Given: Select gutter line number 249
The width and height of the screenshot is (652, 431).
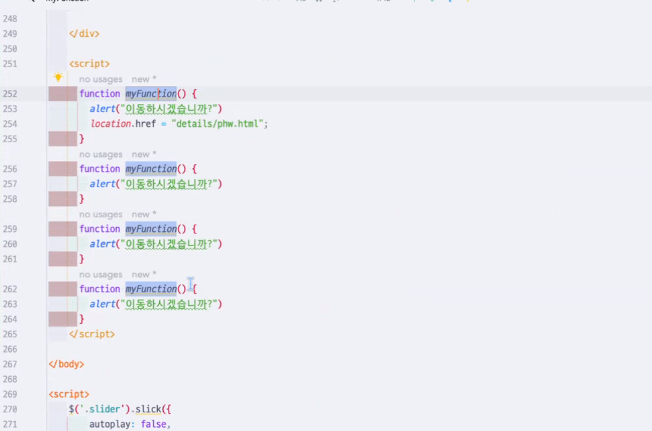Looking at the screenshot, I should 10,34.
